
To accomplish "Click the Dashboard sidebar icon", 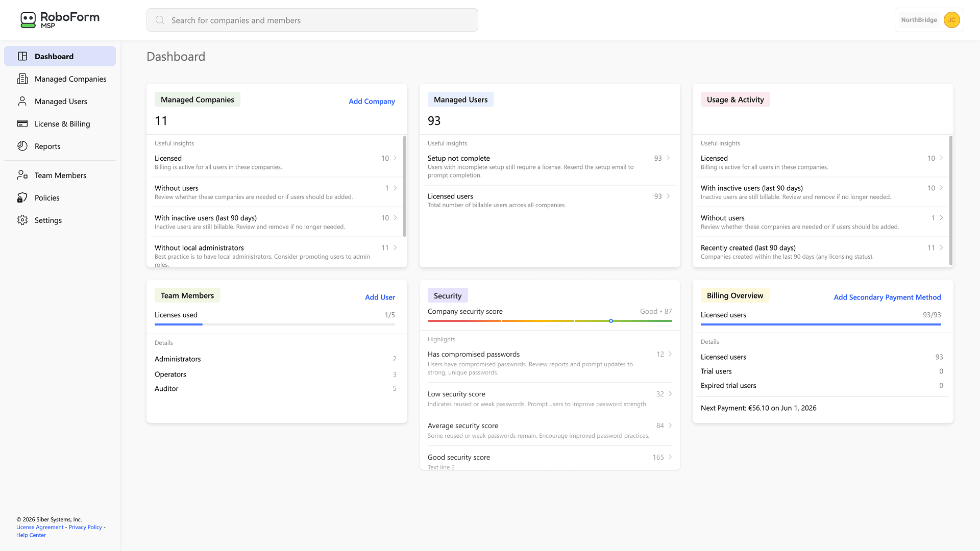I will click(22, 56).
